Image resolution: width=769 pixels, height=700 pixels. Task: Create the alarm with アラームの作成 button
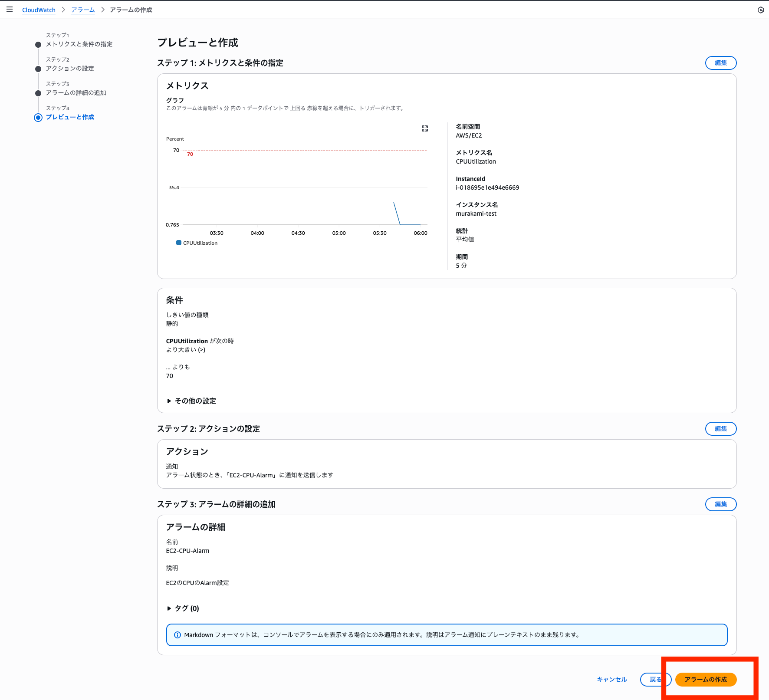point(706,680)
